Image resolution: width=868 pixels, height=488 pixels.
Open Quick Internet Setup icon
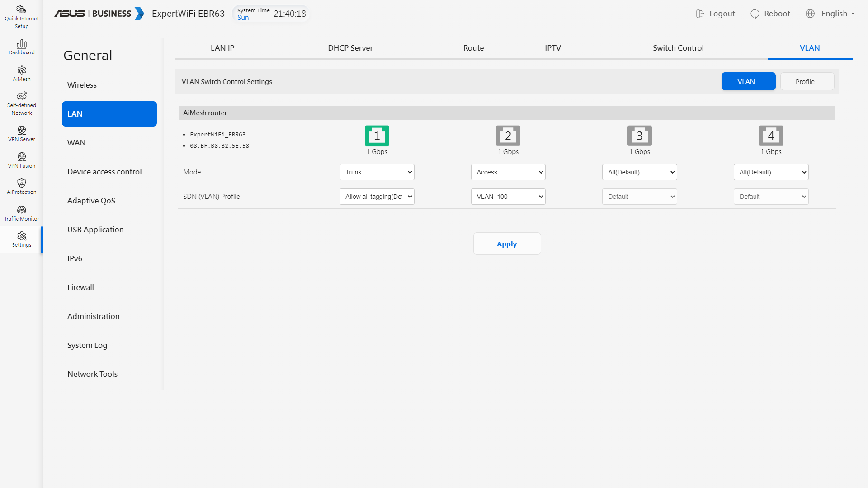(21, 10)
